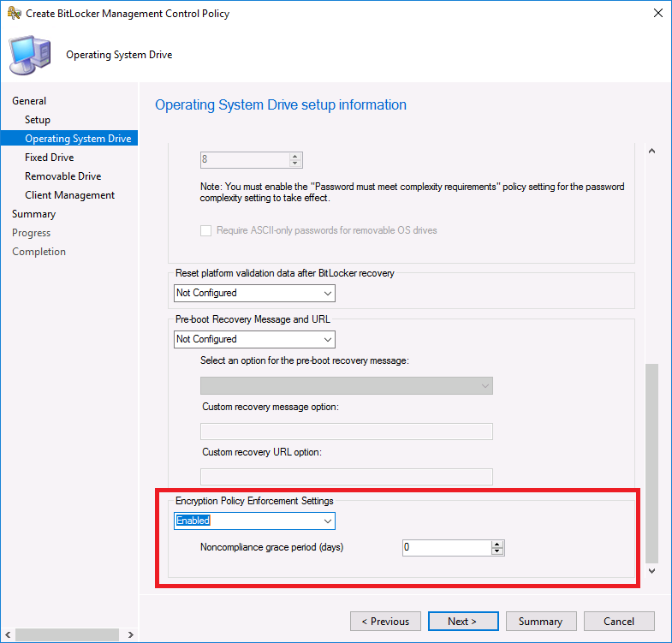Click 'Operating System Drive setup information' heading

pos(281,105)
